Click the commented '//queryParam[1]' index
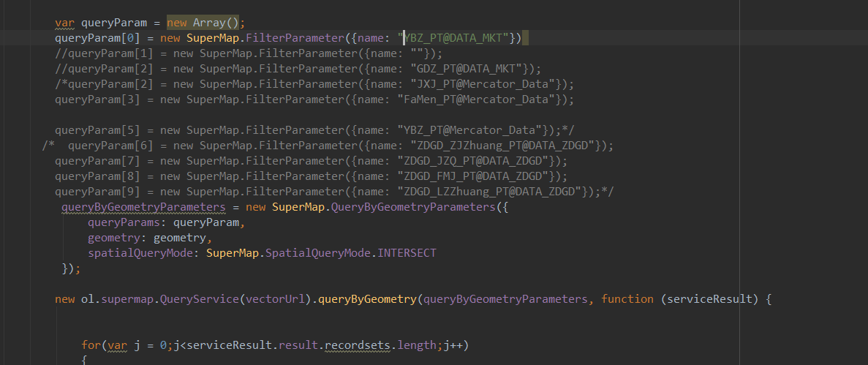 pos(104,53)
